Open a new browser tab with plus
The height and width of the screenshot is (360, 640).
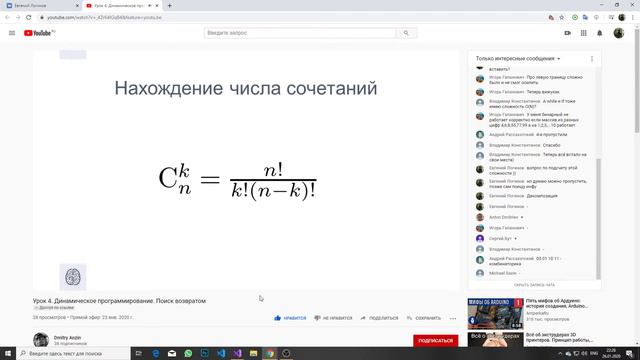(170, 6)
